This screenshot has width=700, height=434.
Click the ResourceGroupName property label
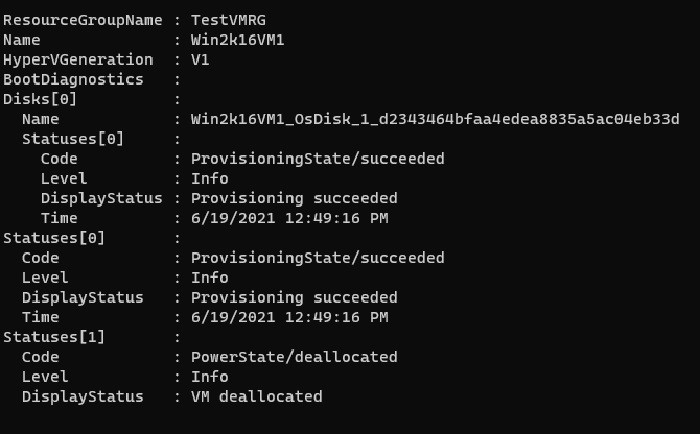point(76,21)
